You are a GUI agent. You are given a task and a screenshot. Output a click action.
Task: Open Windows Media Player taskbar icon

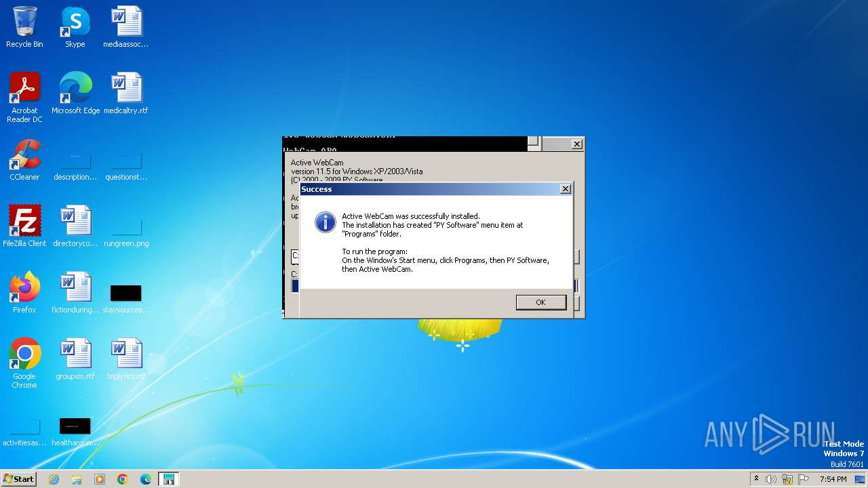point(100,479)
